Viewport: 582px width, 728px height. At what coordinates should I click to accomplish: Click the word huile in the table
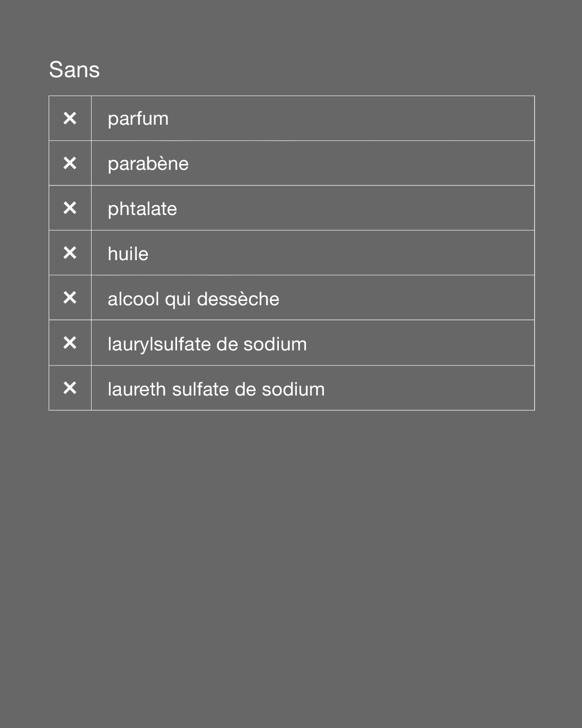tap(128, 254)
